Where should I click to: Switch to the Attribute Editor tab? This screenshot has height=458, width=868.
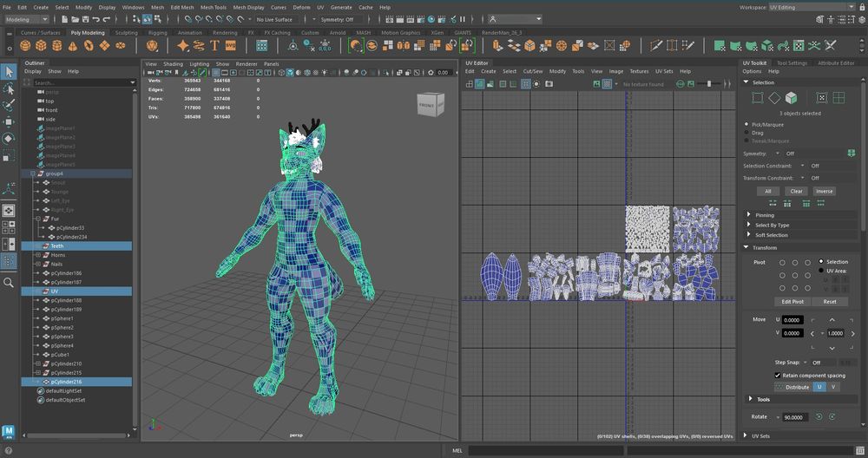click(x=836, y=63)
